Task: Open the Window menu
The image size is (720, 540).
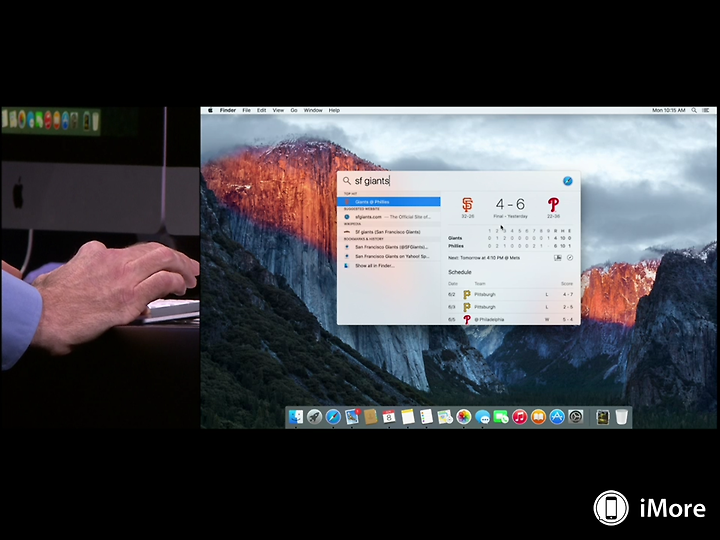Action: [313, 110]
